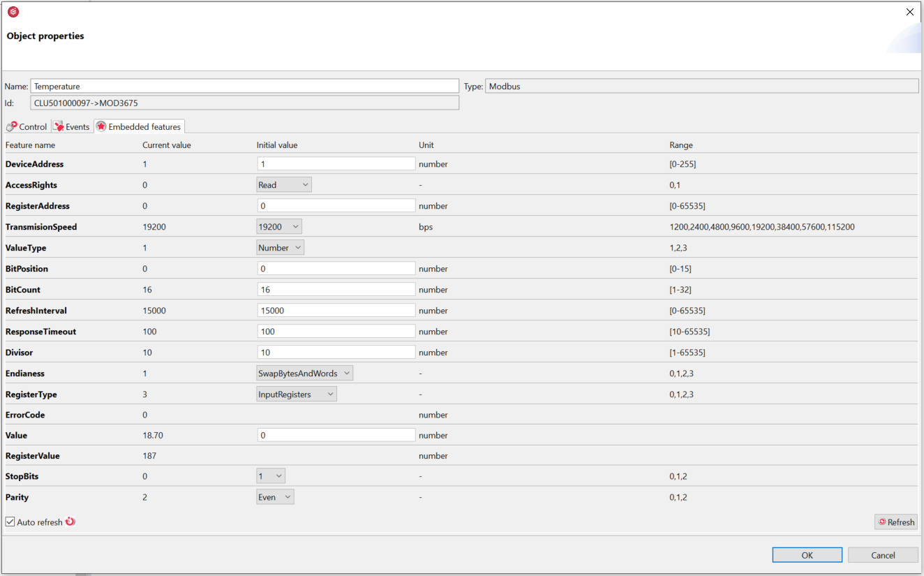Click the Embedded features star icon
Image resolution: width=924 pixels, height=576 pixels.
tap(101, 126)
